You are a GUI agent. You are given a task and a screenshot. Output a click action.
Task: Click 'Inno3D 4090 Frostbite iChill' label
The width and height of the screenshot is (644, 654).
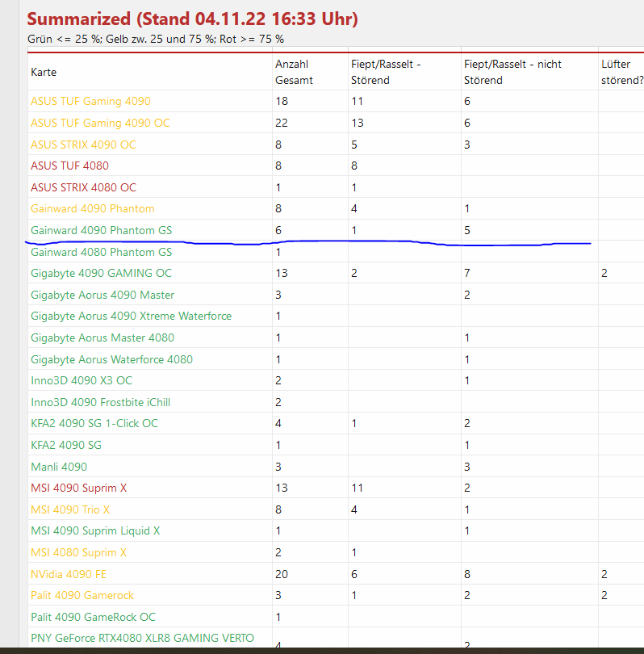click(x=100, y=403)
